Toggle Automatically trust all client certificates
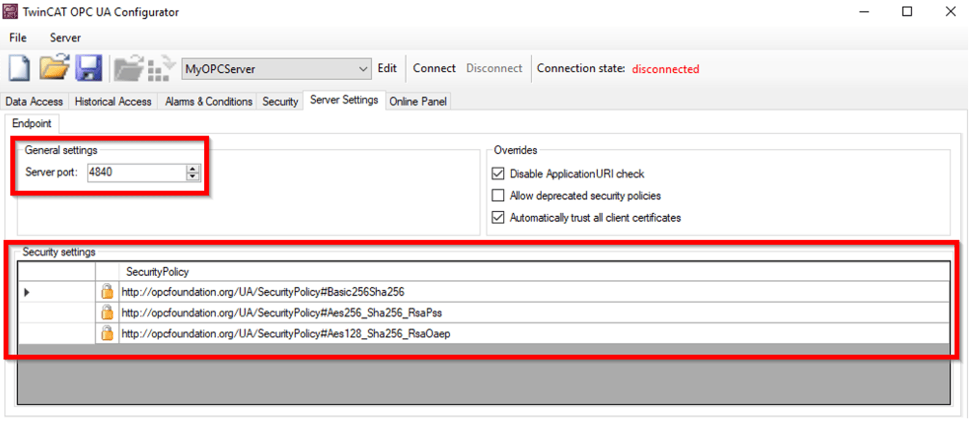Image resolution: width=980 pixels, height=428 pixels. [x=499, y=217]
